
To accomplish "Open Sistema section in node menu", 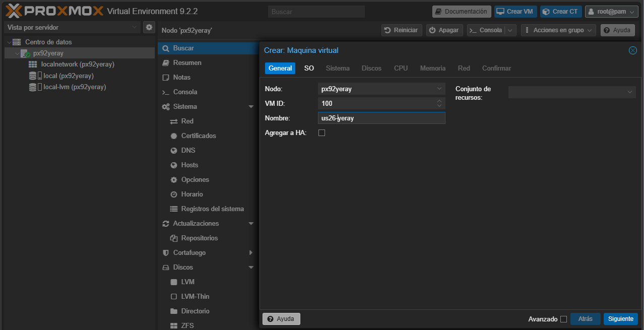I will pos(209,107).
